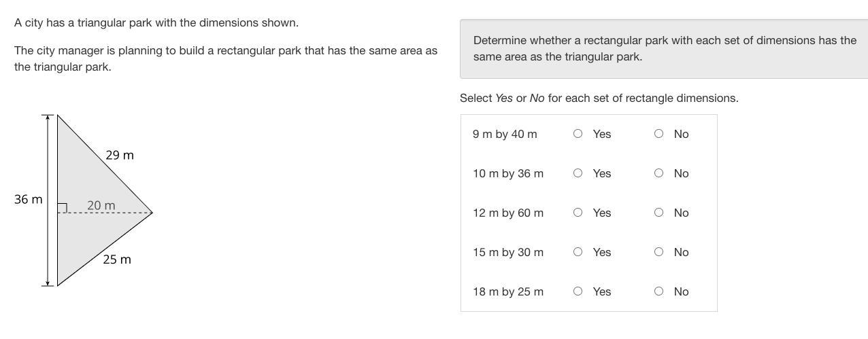Click the 29 m side label

point(120,156)
